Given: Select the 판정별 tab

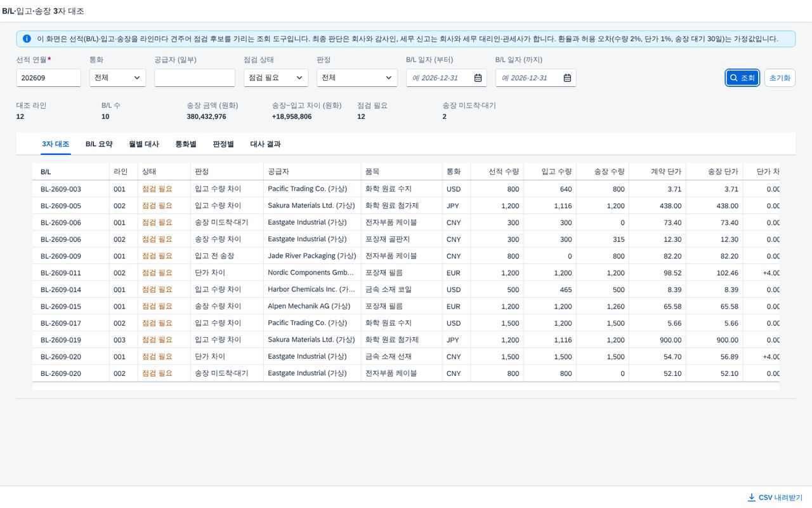Looking at the screenshot, I should coord(223,144).
